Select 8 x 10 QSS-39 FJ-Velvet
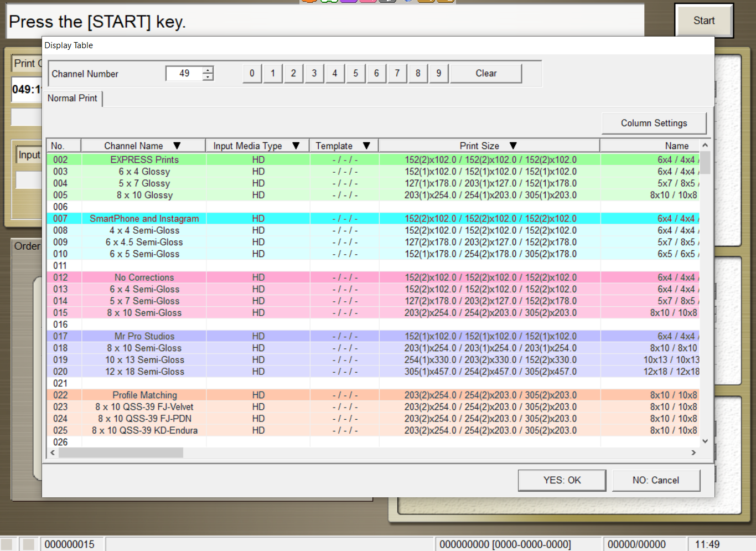The height and width of the screenshot is (551, 756). (374, 407)
